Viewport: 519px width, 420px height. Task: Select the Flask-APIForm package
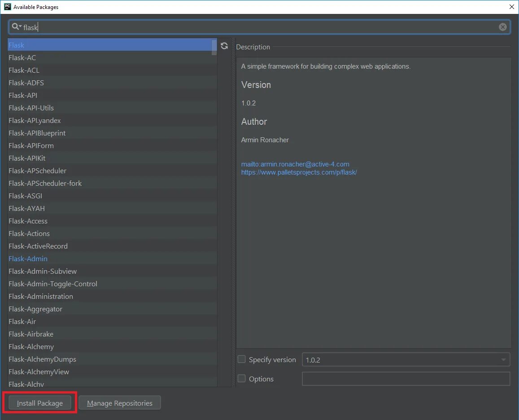point(112,146)
